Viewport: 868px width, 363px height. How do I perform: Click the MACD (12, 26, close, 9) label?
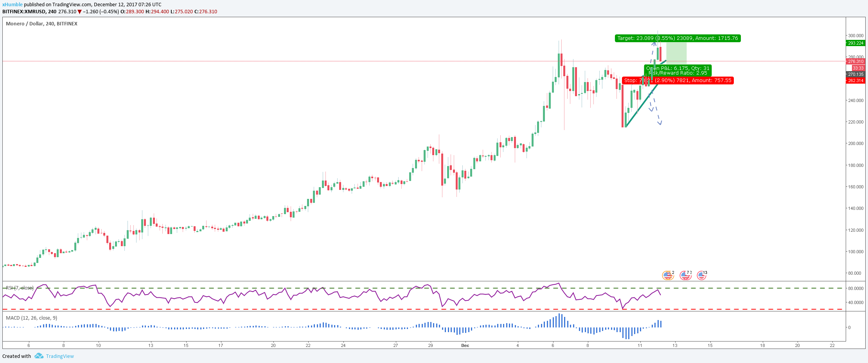coord(31,318)
